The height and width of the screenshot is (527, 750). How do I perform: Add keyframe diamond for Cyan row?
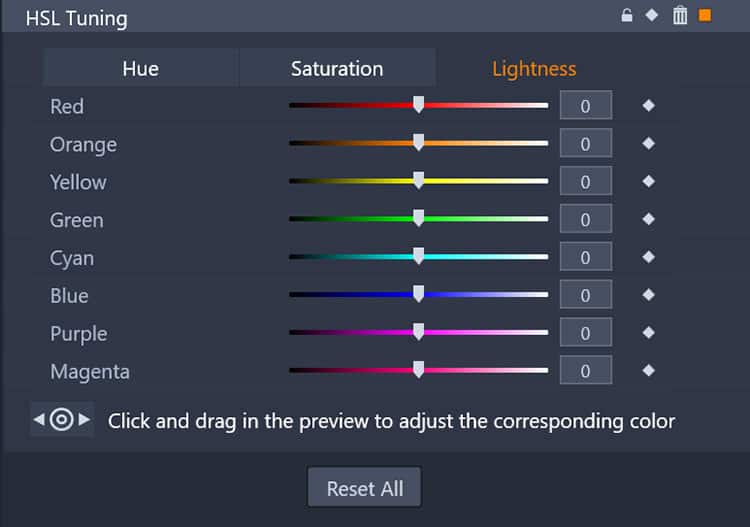click(649, 257)
